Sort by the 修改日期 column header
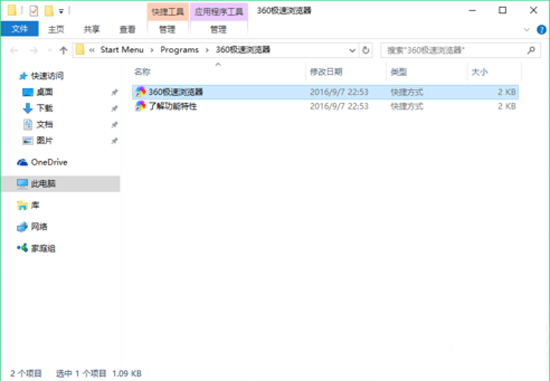The height and width of the screenshot is (381, 550). tap(326, 72)
